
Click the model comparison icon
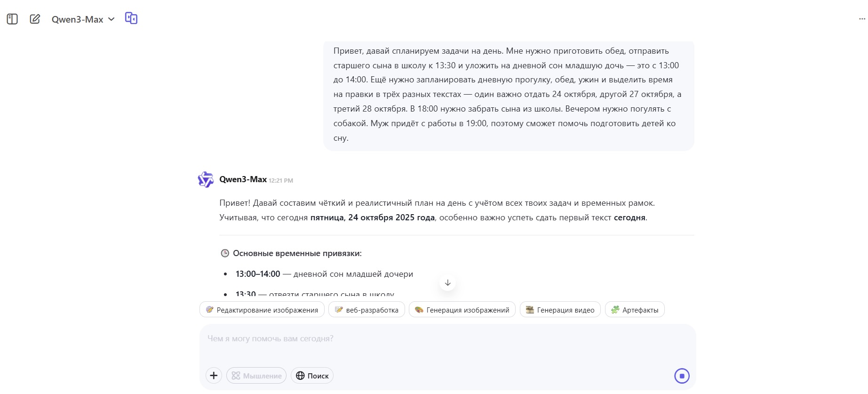tap(131, 18)
